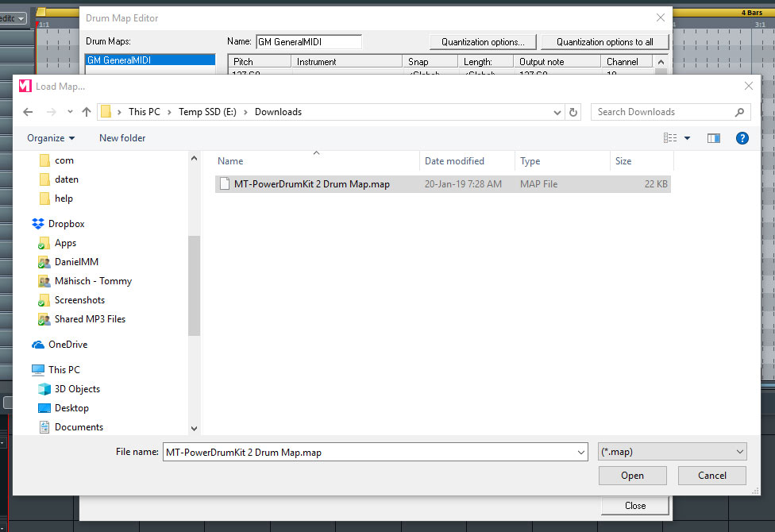Sort files by Date modified column
The image size is (775, 532).
click(x=467, y=161)
